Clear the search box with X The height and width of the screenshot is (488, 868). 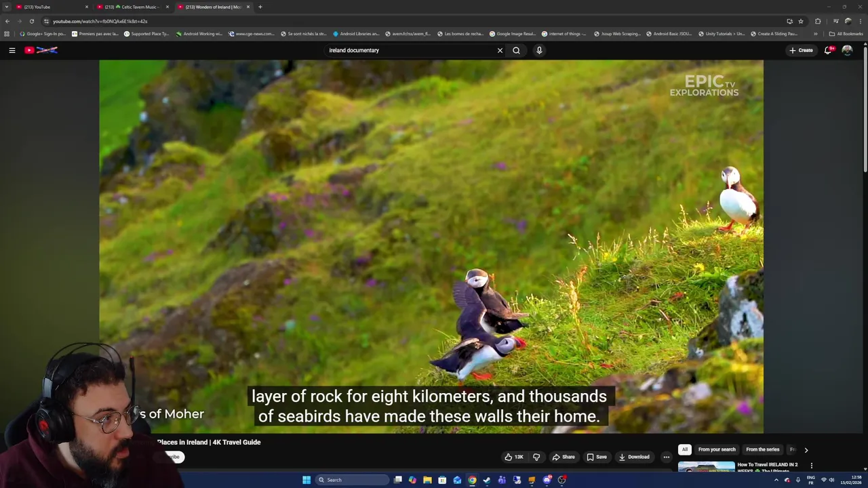500,50
